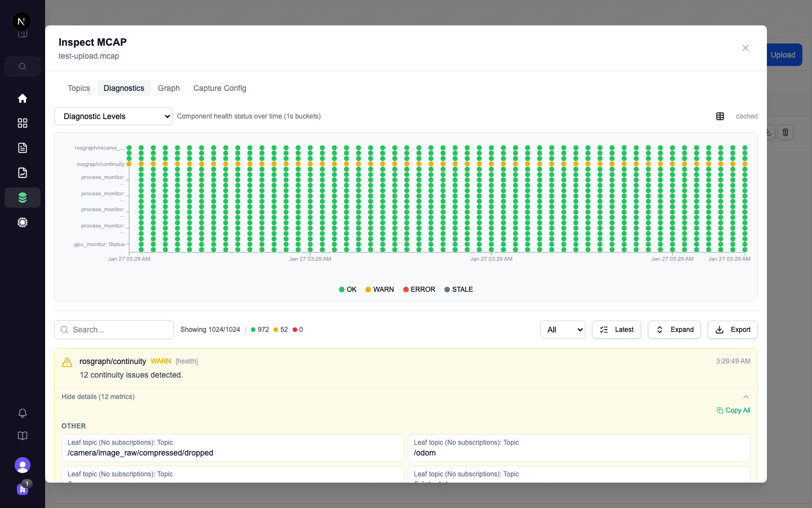Toggle the ERROR legend entry

point(419,290)
